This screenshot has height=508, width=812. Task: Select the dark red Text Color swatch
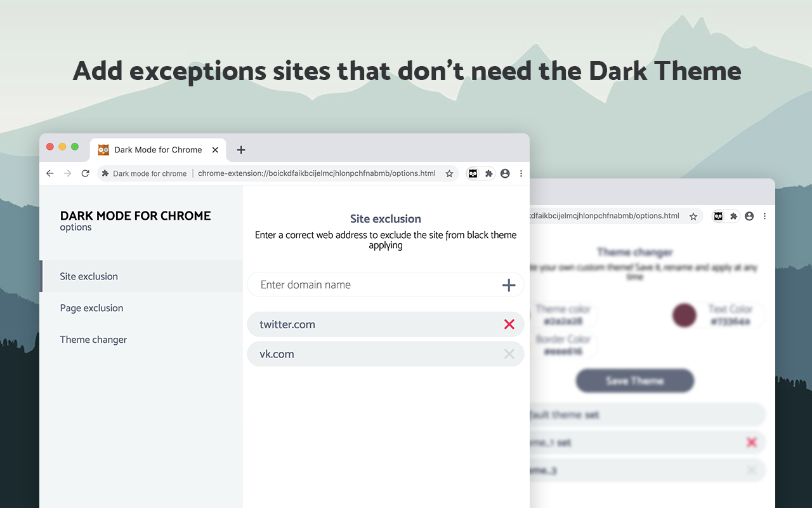(684, 315)
